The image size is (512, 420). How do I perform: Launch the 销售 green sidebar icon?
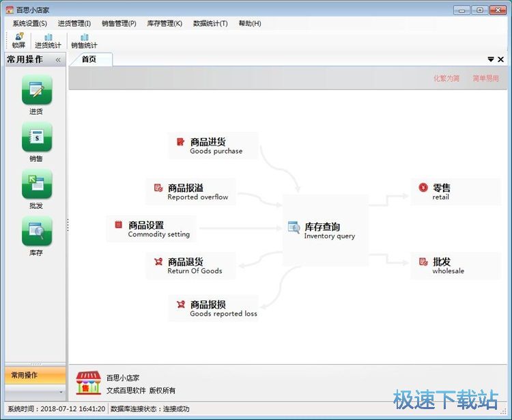point(37,137)
